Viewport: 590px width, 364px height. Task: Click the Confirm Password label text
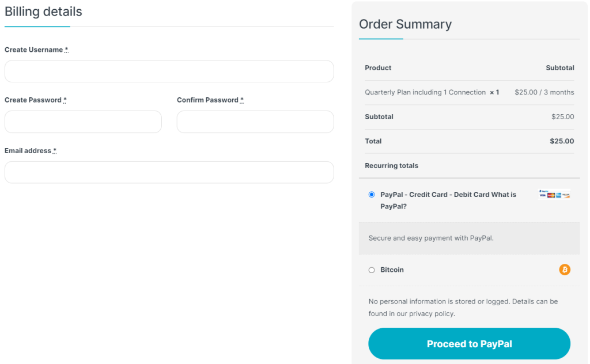coord(207,100)
